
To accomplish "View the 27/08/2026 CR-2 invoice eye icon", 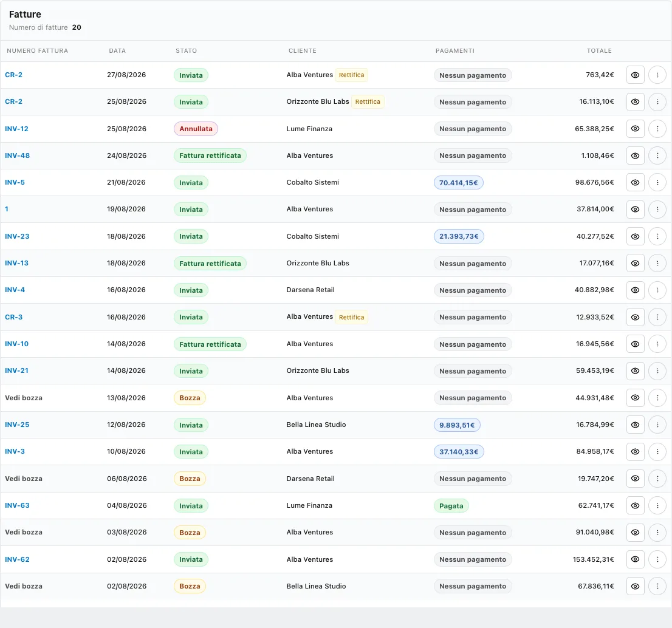I will (x=635, y=75).
